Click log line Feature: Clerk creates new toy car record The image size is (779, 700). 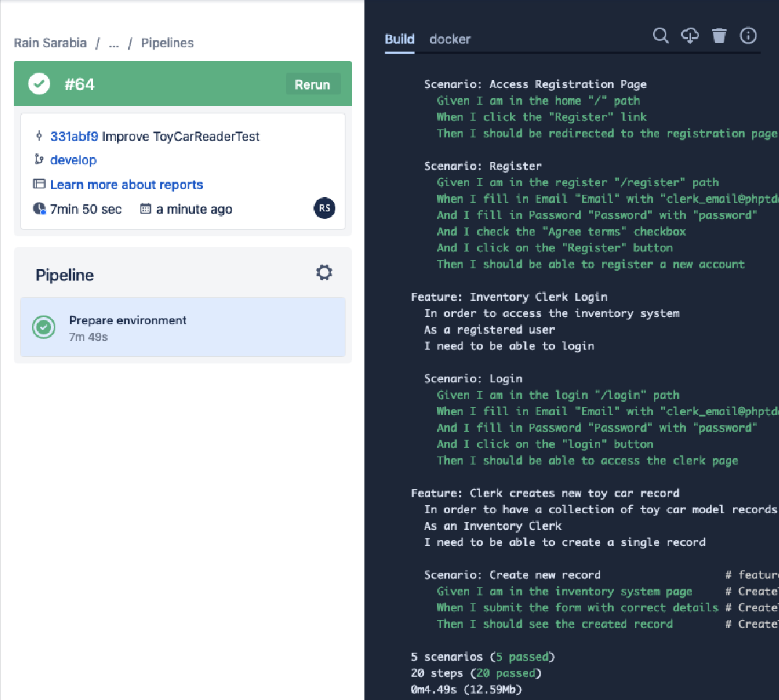[x=545, y=493]
